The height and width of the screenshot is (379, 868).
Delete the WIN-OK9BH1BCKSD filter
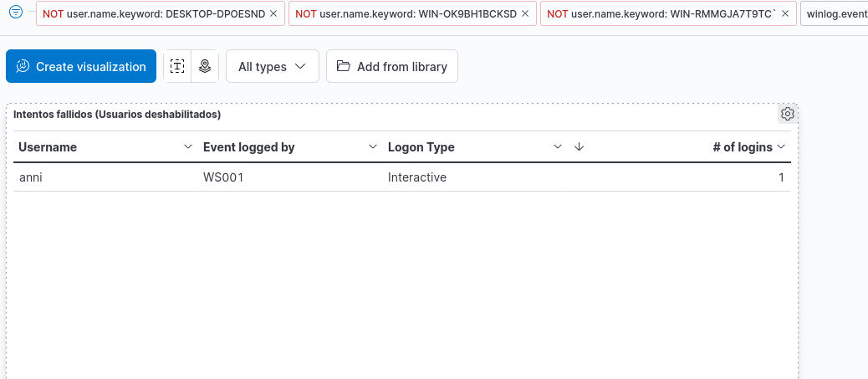(x=525, y=13)
